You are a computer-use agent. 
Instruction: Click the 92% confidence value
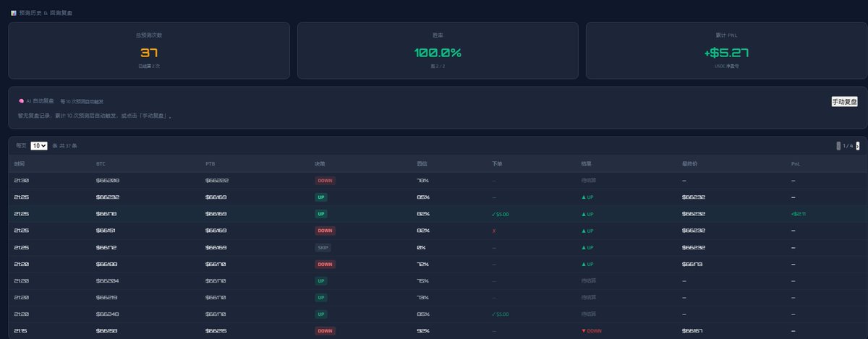pos(423,330)
